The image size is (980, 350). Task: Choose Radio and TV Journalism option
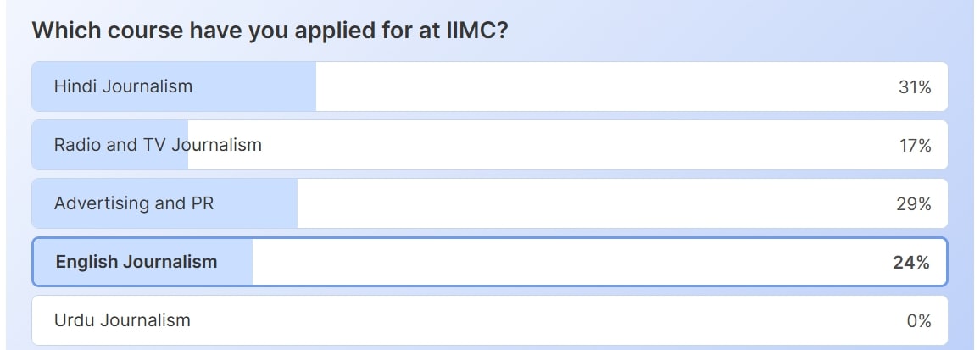coord(158,145)
